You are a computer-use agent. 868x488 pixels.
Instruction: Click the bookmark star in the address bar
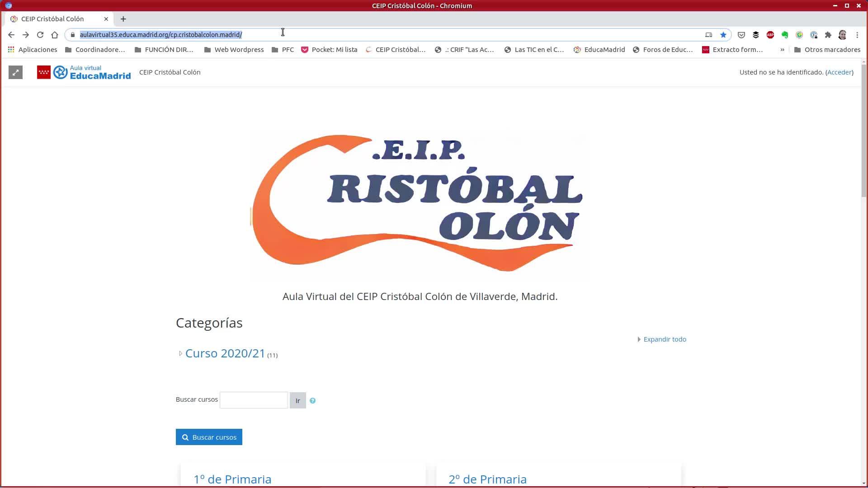(x=723, y=35)
